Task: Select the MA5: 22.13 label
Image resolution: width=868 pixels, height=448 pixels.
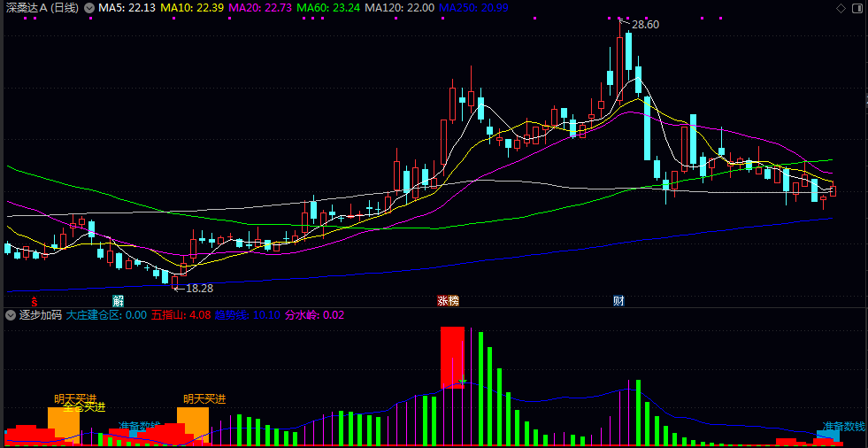Action: click(127, 8)
